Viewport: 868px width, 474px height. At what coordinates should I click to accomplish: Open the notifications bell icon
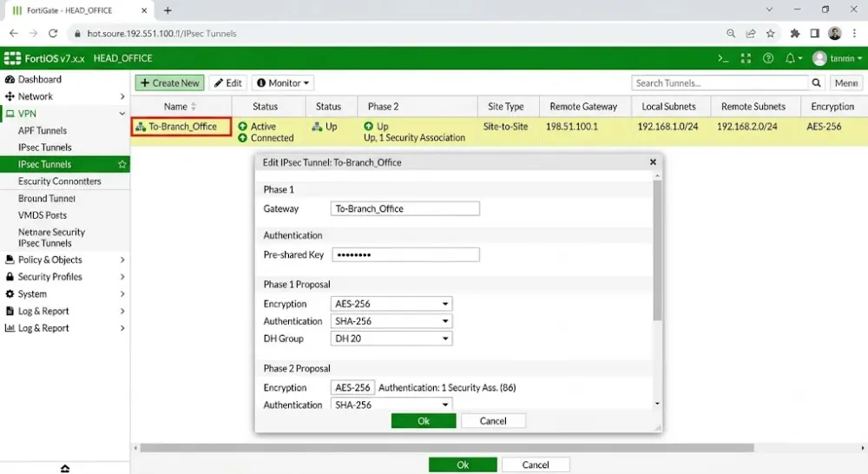tap(790, 58)
